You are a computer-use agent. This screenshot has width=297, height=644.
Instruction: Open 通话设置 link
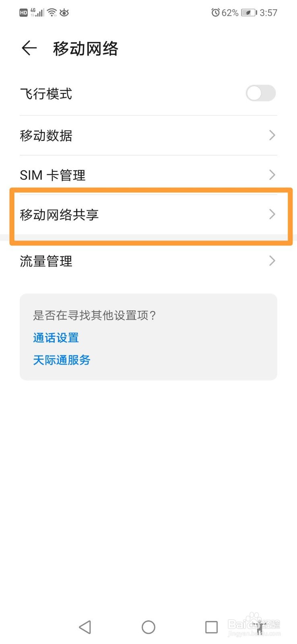pos(56,338)
